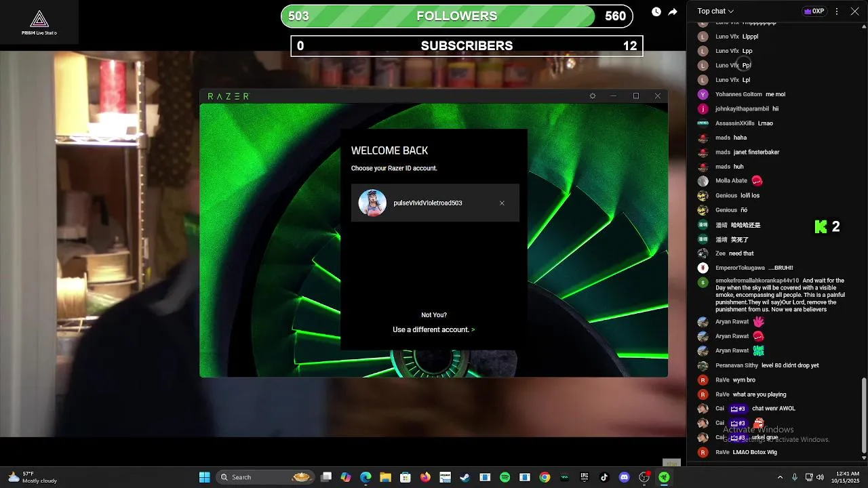
Task: Open volume tray icon
Action: (x=820, y=477)
